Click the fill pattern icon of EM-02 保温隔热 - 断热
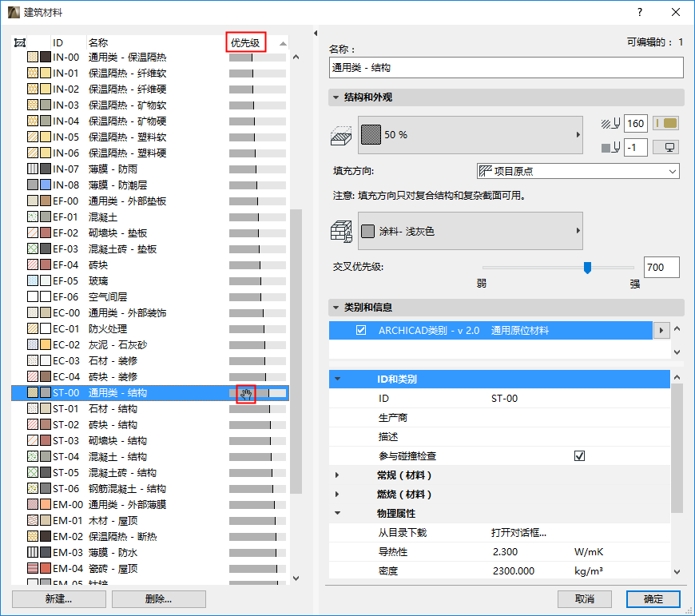 (x=33, y=536)
